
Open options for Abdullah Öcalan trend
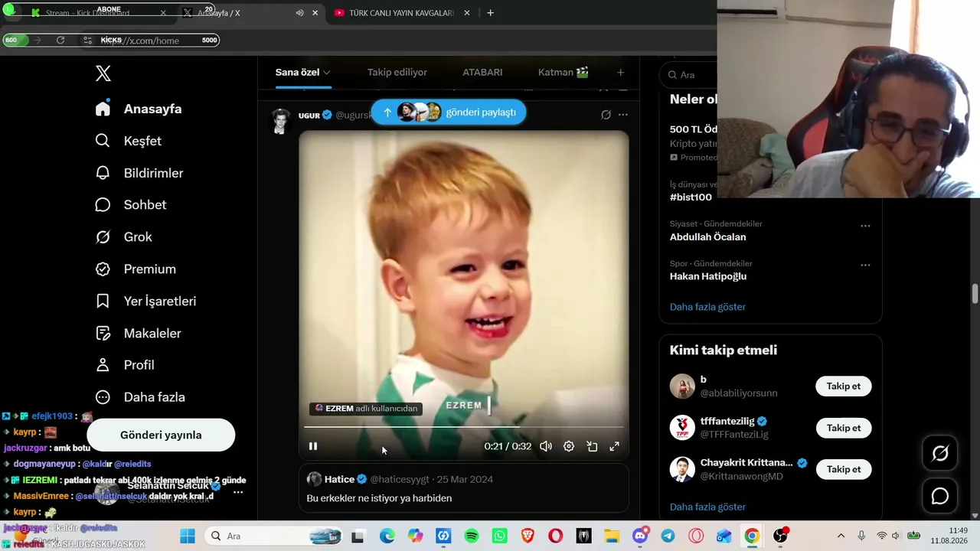point(865,226)
